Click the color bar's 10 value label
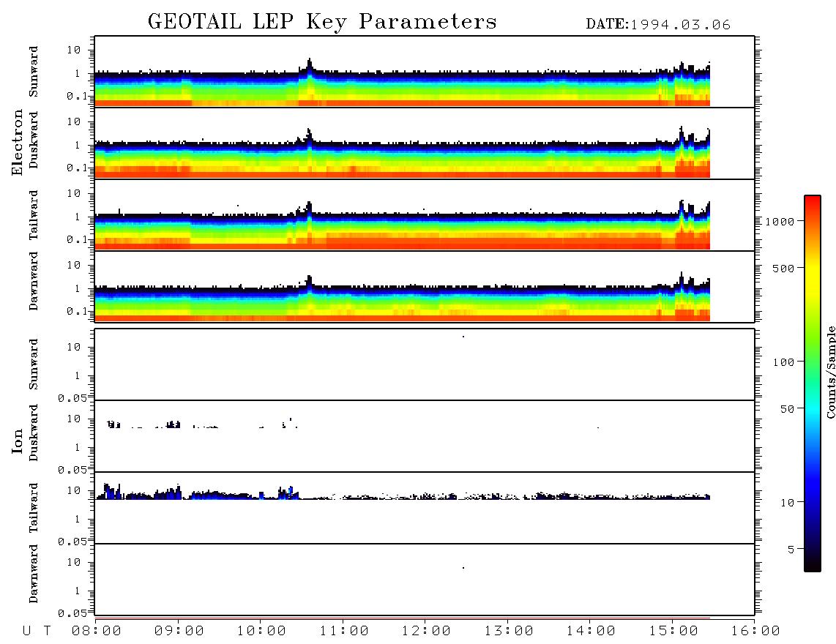The width and height of the screenshot is (836, 644). tap(787, 503)
